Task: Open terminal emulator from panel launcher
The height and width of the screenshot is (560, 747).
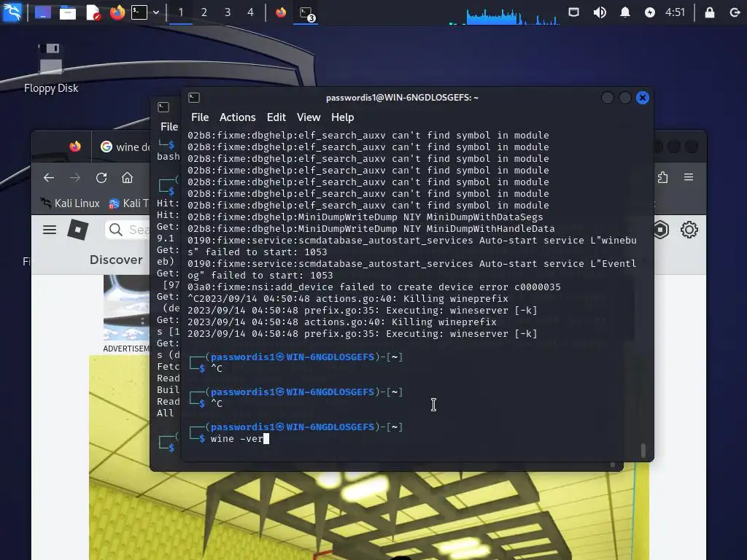Action: pos(139,12)
